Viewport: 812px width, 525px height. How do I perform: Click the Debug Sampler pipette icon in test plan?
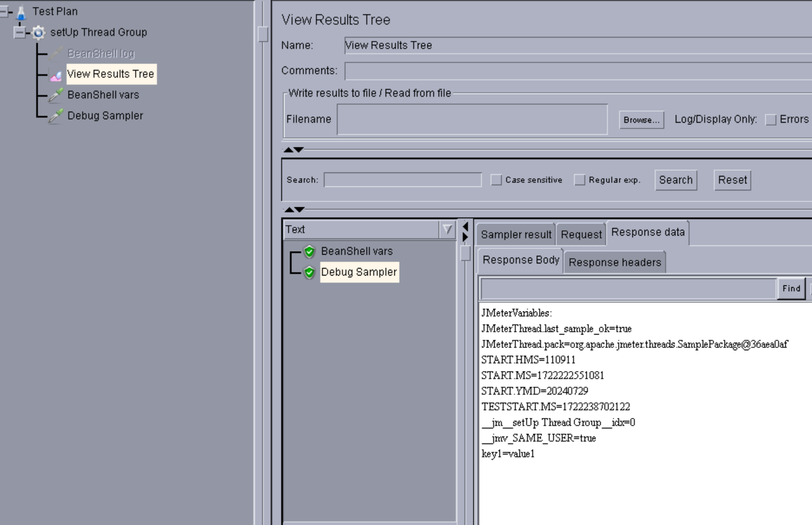[x=56, y=116]
